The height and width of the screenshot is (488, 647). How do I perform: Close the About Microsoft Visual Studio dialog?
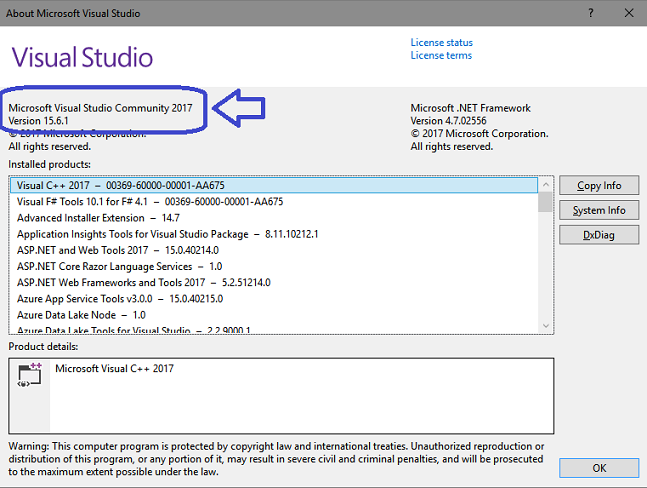click(629, 13)
